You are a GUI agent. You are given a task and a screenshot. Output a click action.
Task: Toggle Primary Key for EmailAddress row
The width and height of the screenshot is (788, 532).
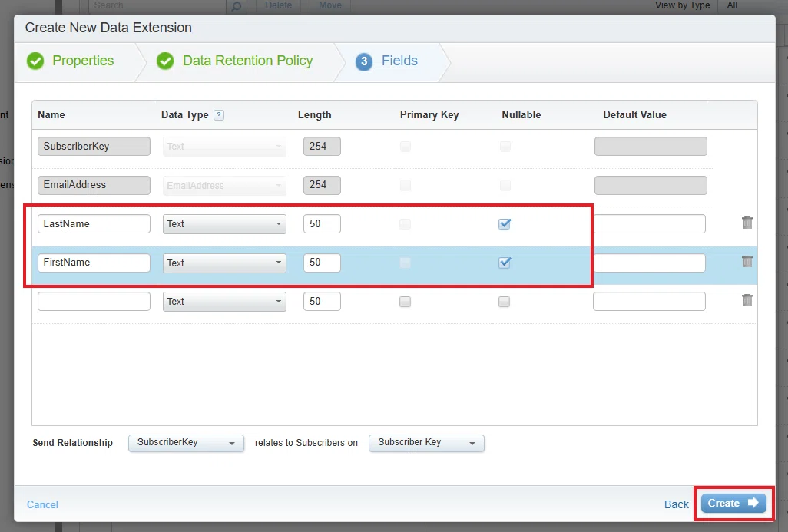[x=405, y=185]
